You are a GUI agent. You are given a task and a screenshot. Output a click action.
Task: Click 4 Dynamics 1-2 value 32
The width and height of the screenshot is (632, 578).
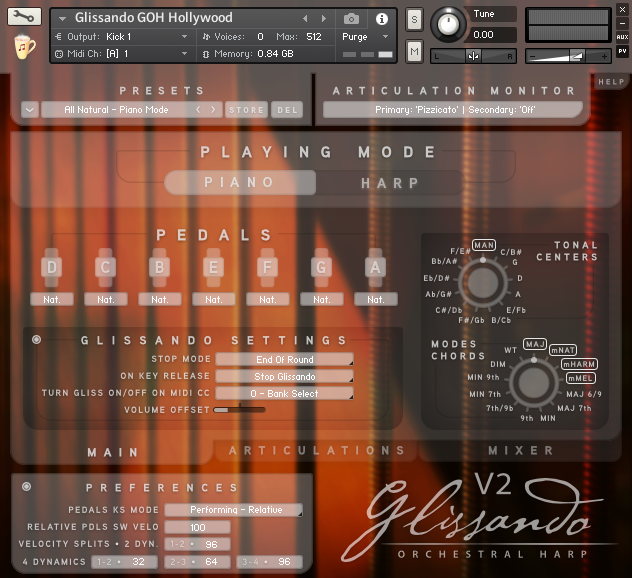(125, 561)
